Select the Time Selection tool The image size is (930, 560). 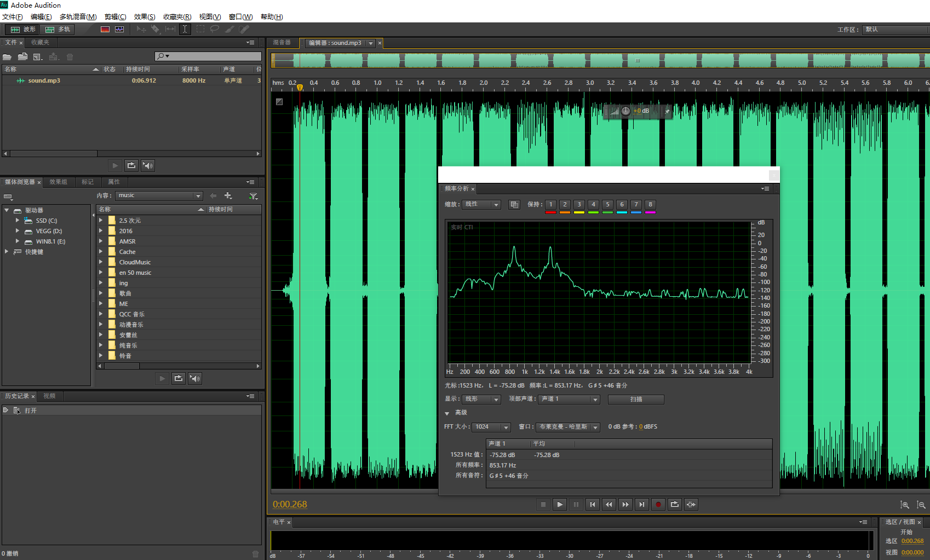(x=185, y=29)
